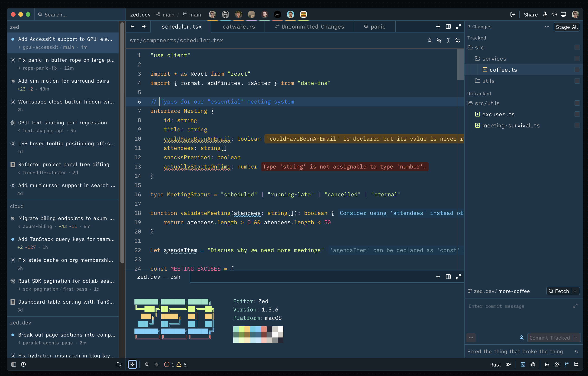Open the thread history clock icon
This screenshot has width=588, height=376.
coord(23,364)
